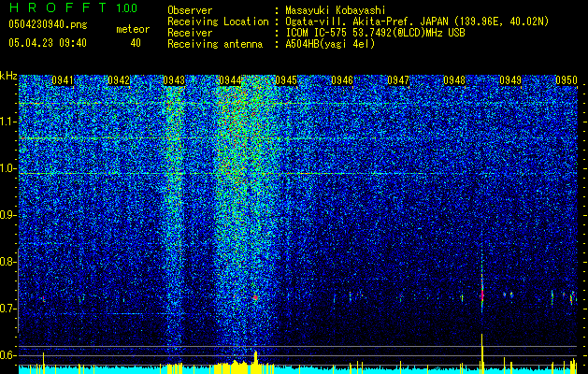
Task: Click the strong meteor echo after 0948
Action: click(x=482, y=295)
